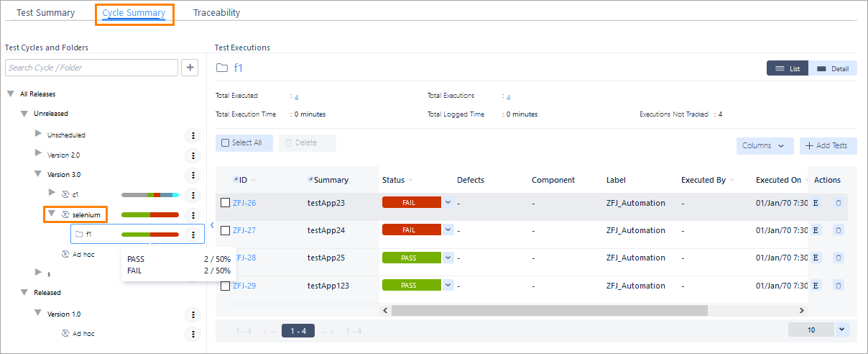
Task: Click the c1 cycle icon
Action: tap(65, 194)
